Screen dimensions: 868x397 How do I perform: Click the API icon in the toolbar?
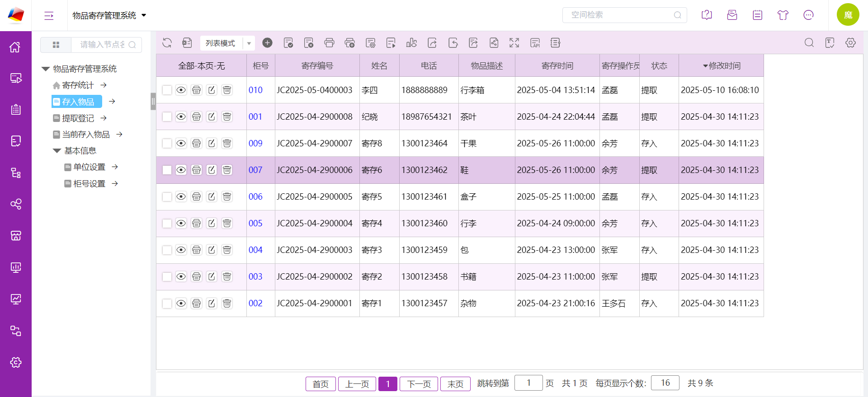535,43
